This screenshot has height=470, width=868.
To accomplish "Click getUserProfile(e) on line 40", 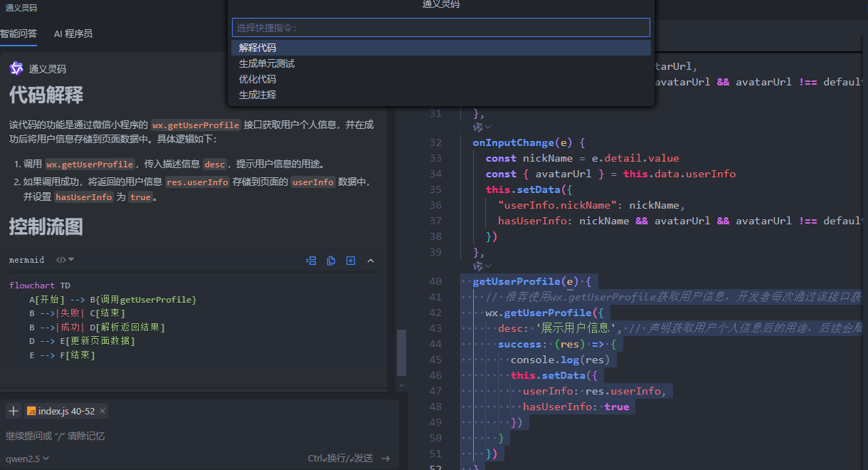I will pyautogui.click(x=526, y=281).
